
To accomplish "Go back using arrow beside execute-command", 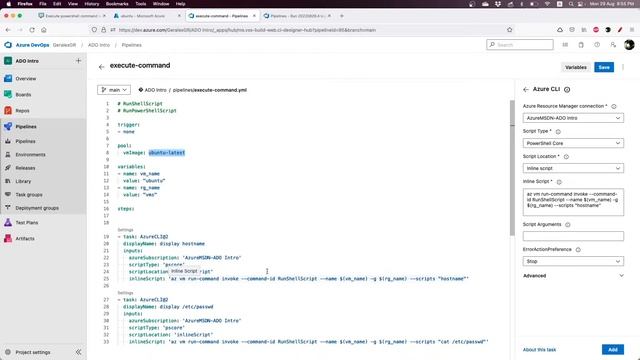I will (102, 67).
